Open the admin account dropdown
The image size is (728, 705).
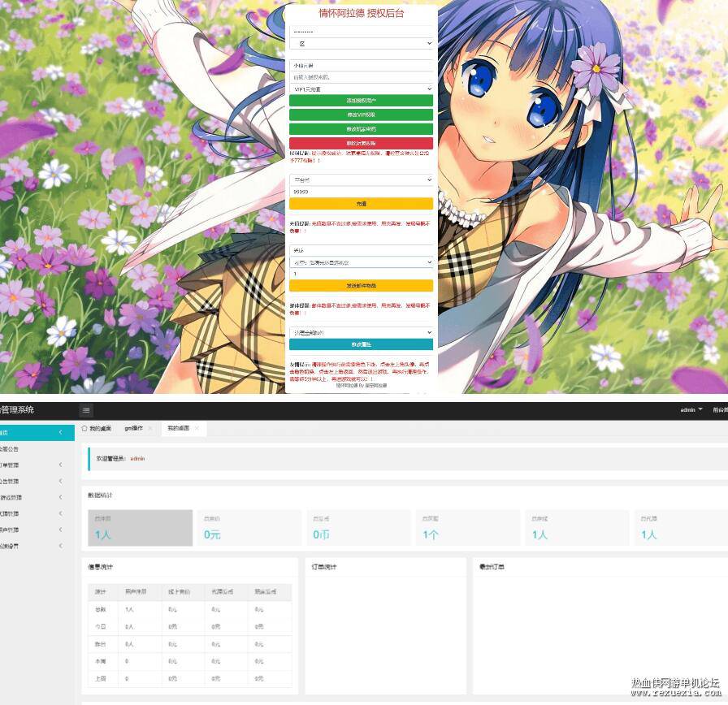click(x=691, y=410)
